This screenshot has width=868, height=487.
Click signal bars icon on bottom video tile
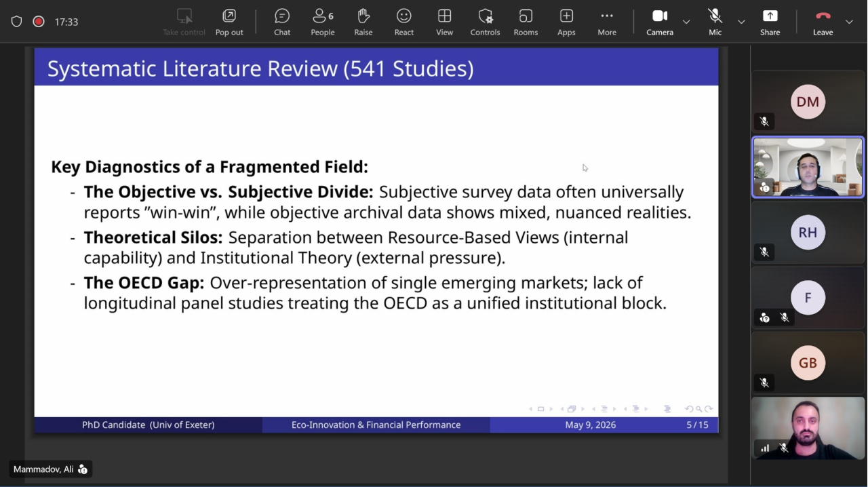tap(765, 448)
